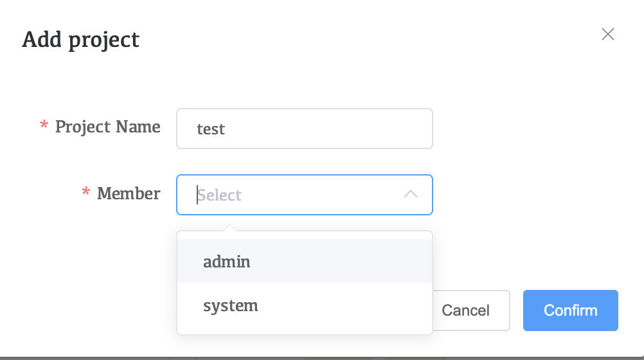The width and height of the screenshot is (644, 360).
Task: Click the red asterisk beside Project Name
Action: (x=44, y=127)
